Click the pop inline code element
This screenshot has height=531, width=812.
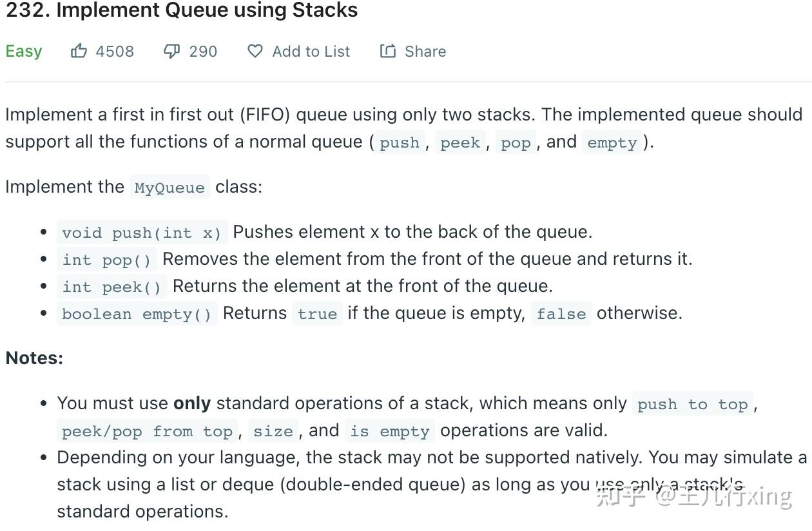(x=515, y=142)
